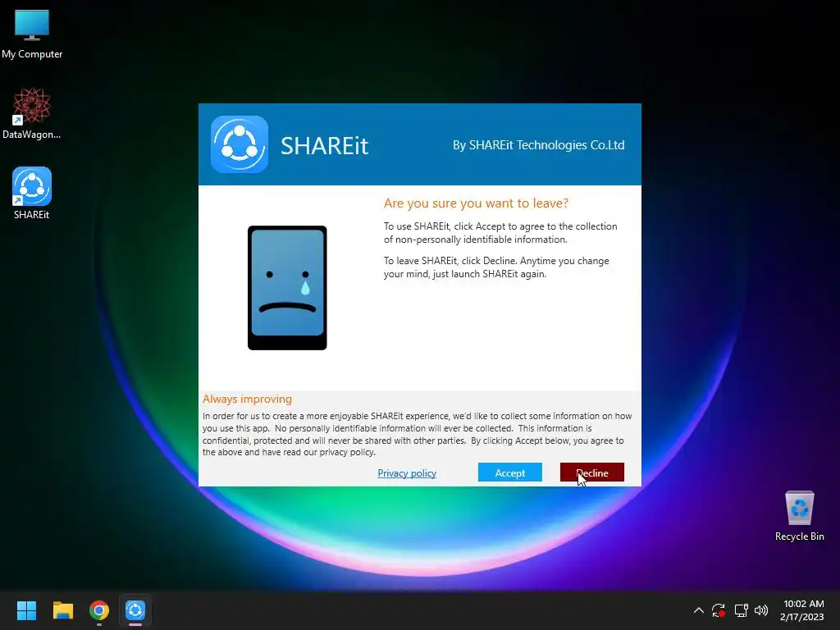Click the SHAREit logo in dialog header

click(x=239, y=144)
